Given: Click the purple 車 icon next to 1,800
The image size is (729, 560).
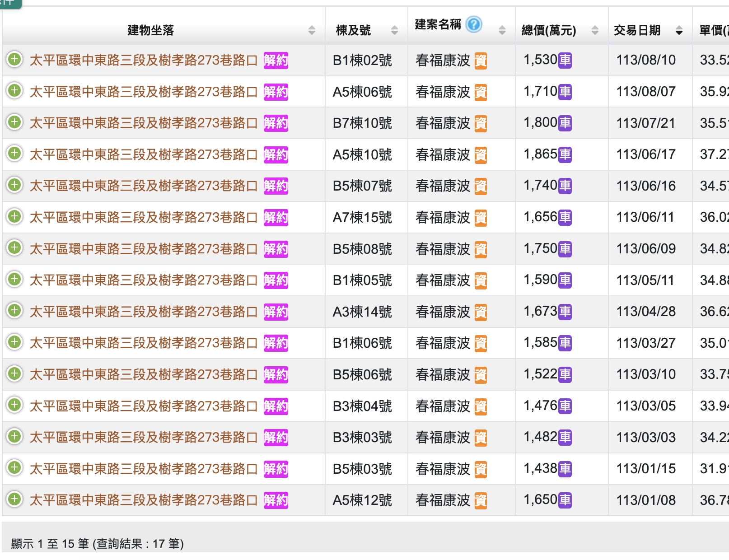Looking at the screenshot, I should (x=565, y=123).
